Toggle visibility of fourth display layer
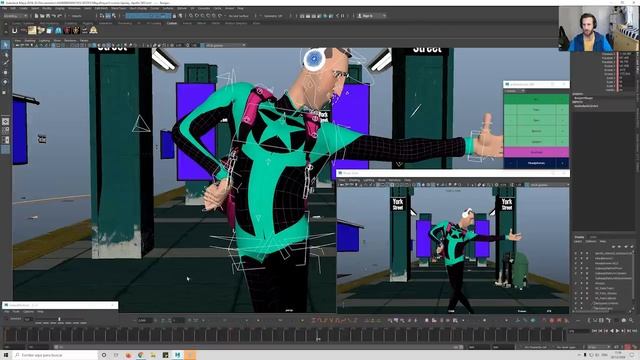 tap(576, 268)
